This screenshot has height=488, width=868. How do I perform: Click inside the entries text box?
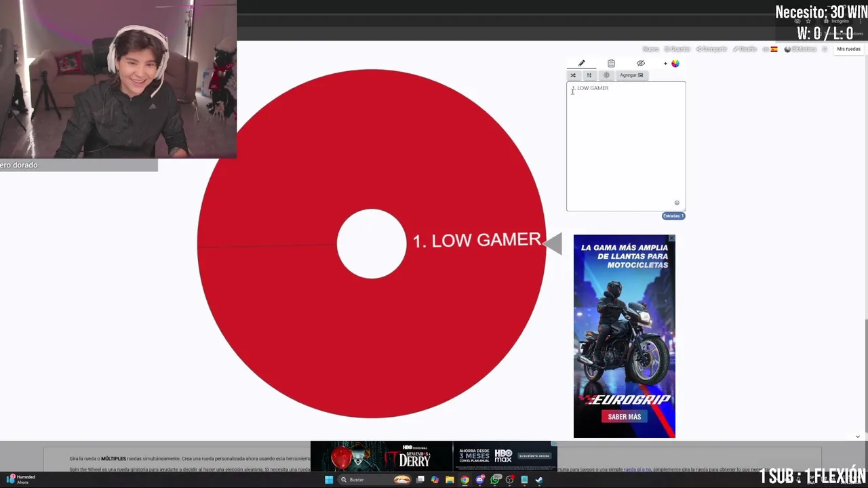[626, 146]
